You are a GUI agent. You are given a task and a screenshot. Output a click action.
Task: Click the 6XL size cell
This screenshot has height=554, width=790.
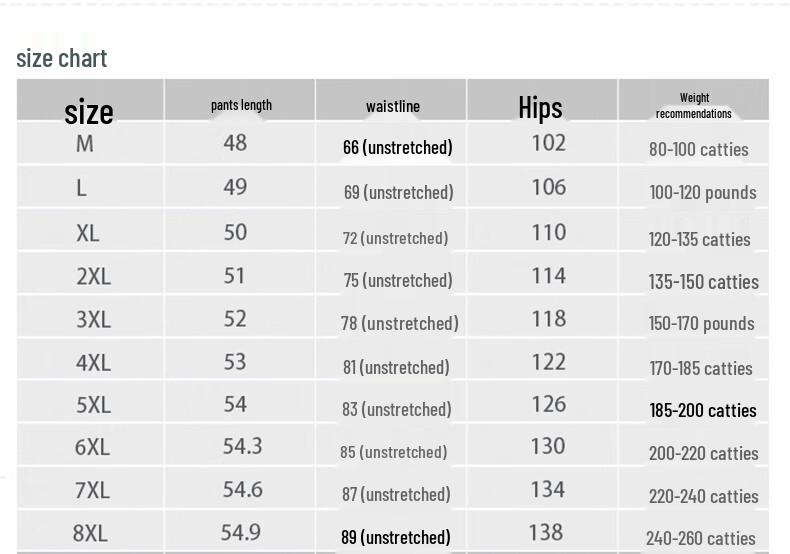tap(92, 447)
